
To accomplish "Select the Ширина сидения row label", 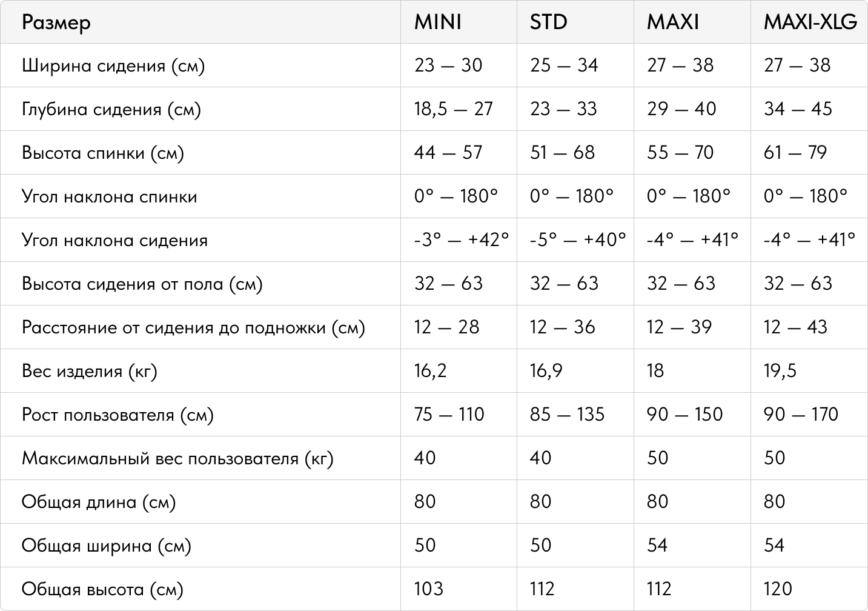I will [113, 65].
